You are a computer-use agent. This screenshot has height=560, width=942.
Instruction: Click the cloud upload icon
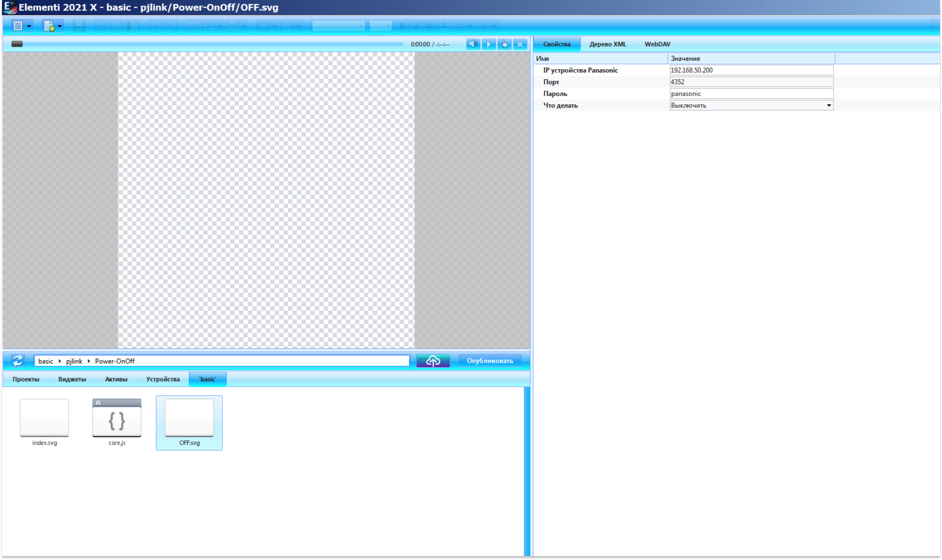[433, 361]
